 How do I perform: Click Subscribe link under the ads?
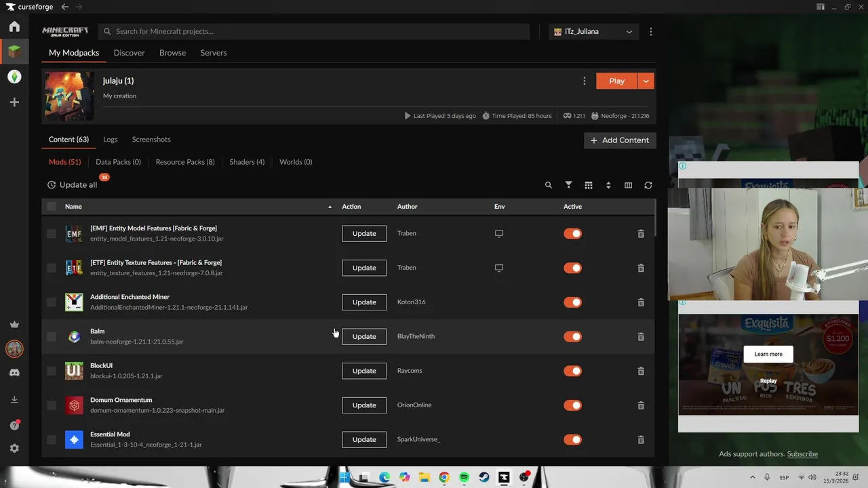pos(802,454)
